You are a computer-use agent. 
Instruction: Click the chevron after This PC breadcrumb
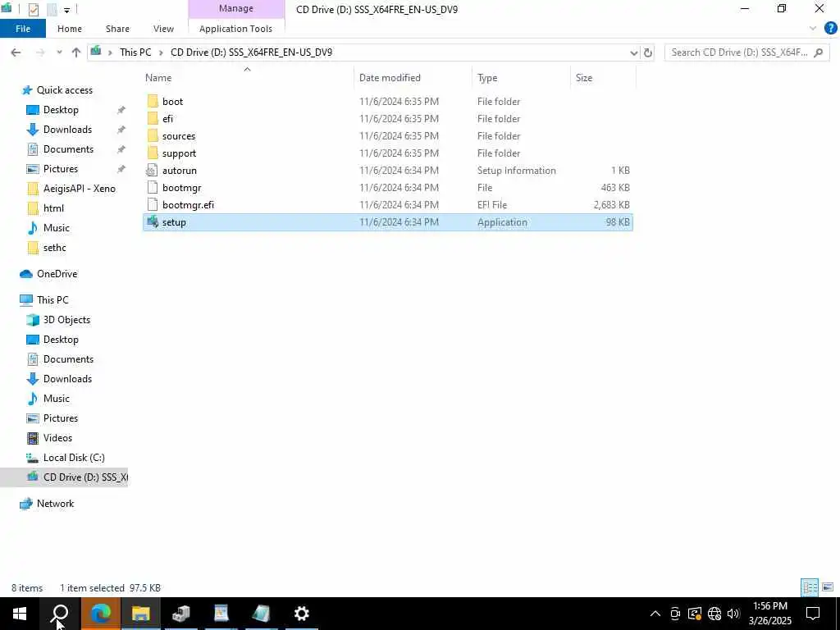[x=161, y=52]
